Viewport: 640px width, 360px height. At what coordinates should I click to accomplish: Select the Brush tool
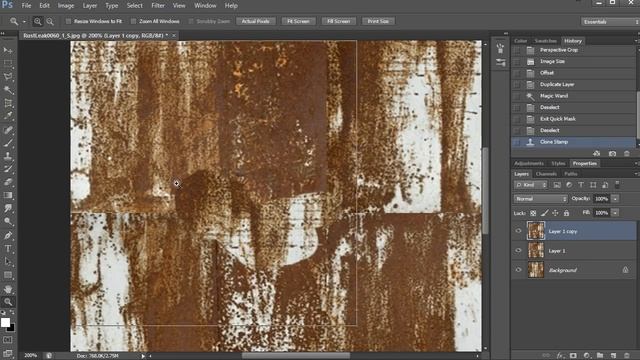coord(8,143)
